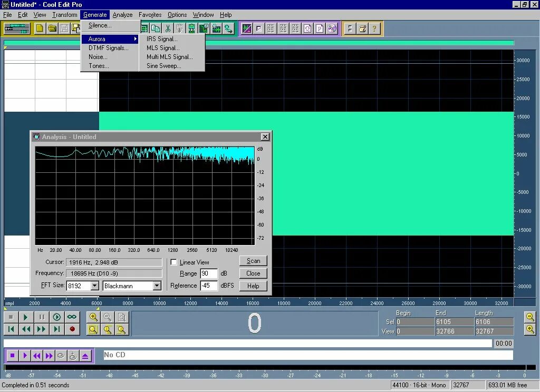Click the vertical zoom in magnifier at right
The width and height of the screenshot is (540, 392).
[x=530, y=329]
